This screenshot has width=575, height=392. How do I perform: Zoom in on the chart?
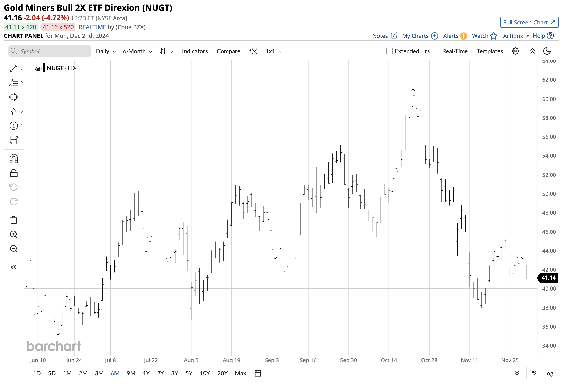tap(14, 235)
